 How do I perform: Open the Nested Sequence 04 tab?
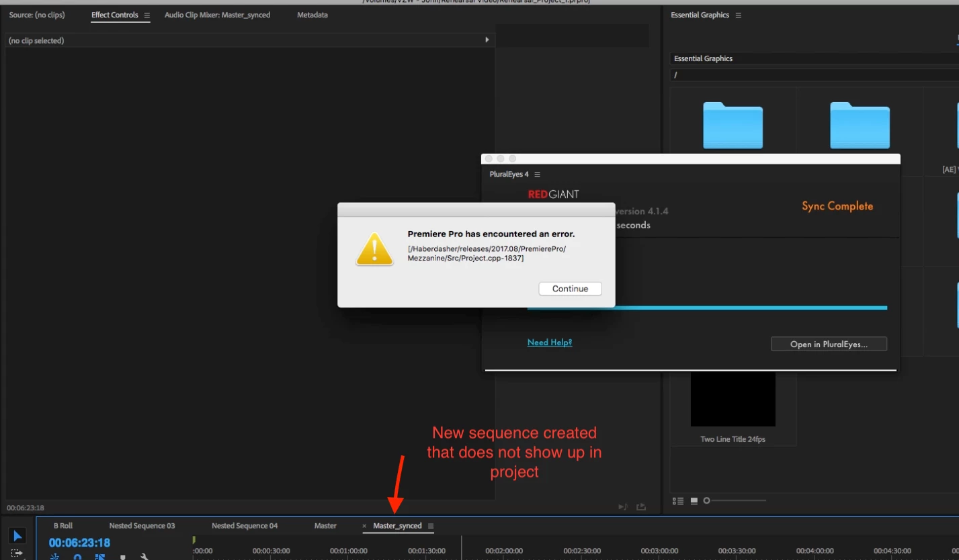click(x=245, y=526)
